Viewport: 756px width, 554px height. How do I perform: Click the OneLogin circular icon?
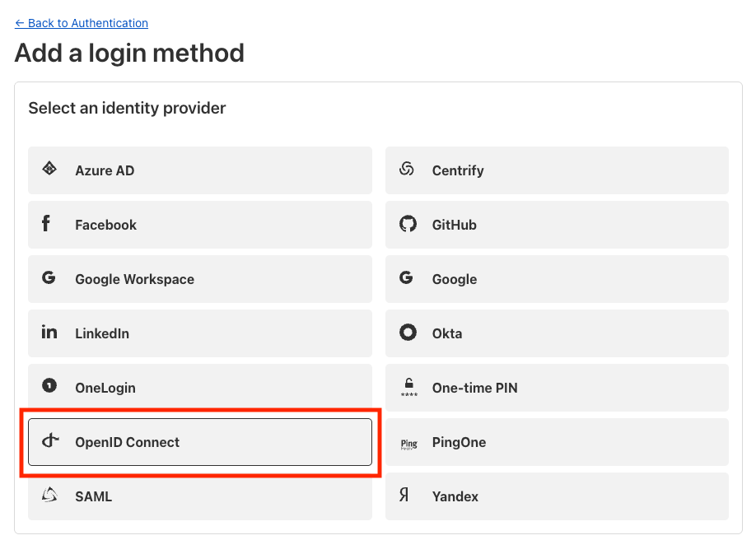(x=49, y=387)
